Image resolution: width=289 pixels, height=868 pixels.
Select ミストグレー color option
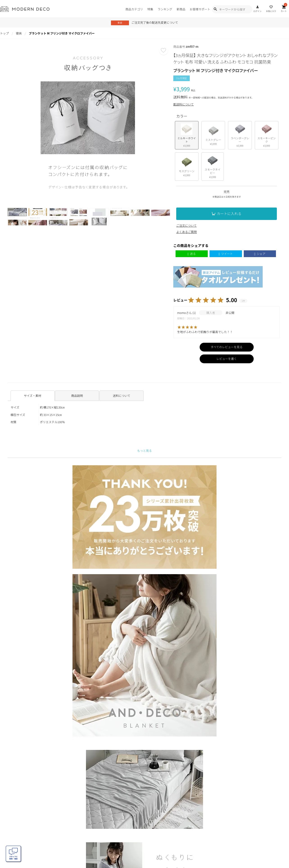pos(213,135)
